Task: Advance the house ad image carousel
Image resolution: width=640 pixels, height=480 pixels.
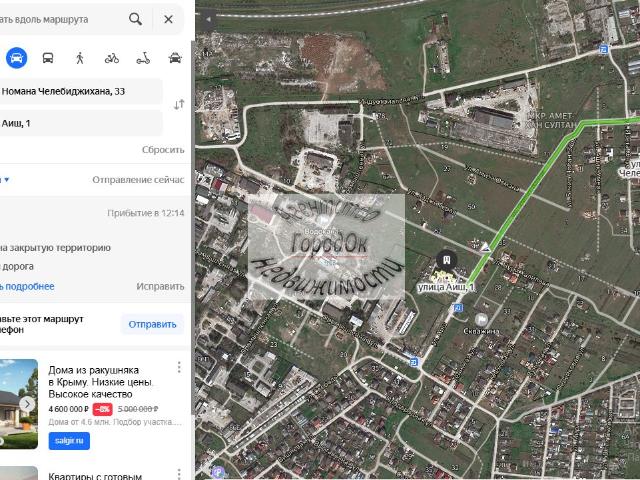Action: point(27,404)
